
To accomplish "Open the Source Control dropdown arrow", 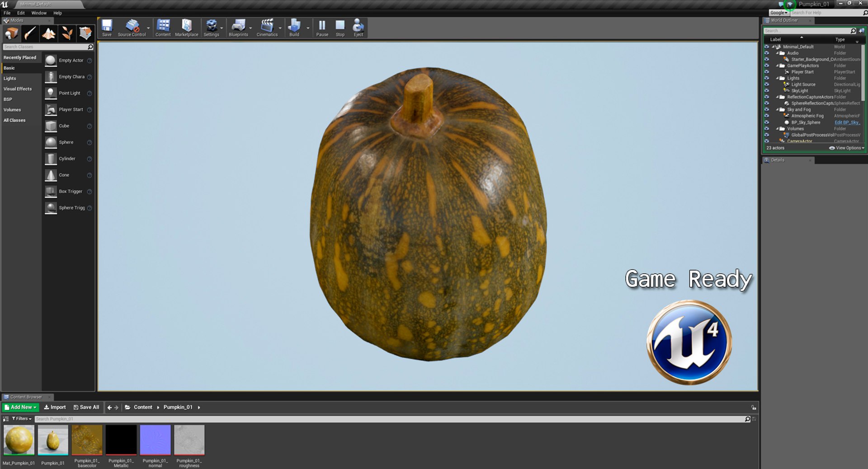I will [148, 28].
